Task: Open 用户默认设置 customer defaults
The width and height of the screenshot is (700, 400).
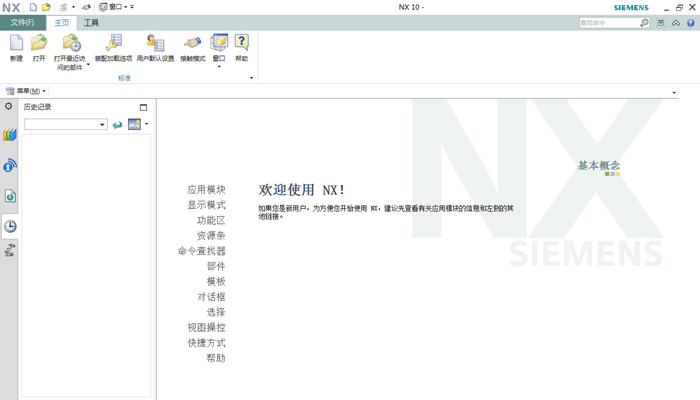Action: pyautogui.click(x=155, y=48)
